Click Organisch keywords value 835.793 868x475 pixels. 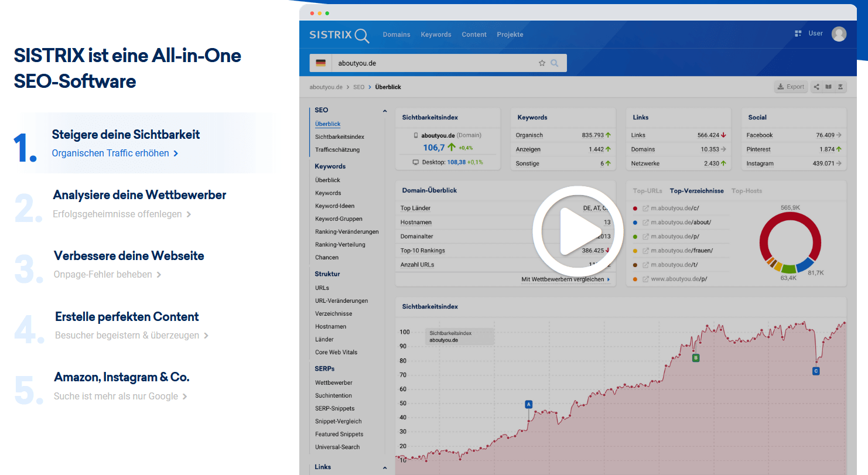point(592,135)
